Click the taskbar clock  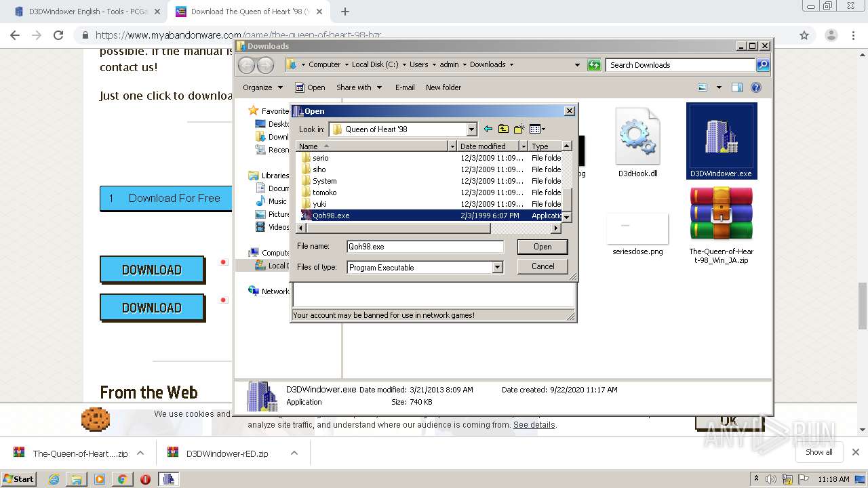(x=833, y=479)
